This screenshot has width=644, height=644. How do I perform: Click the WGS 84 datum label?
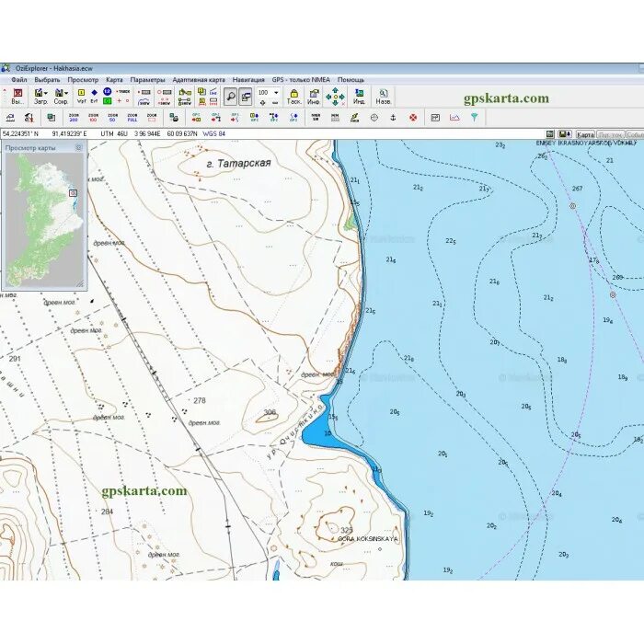point(214,134)
